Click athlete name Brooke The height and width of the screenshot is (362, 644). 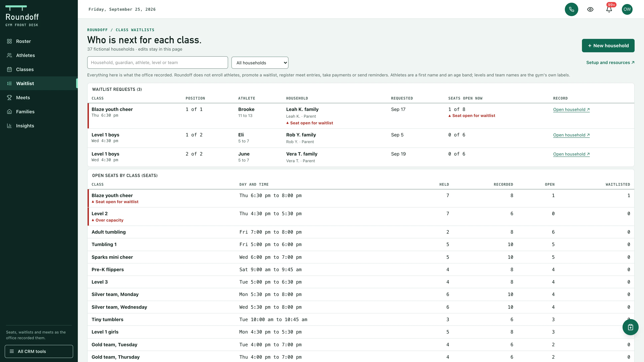tap(246, 109)
